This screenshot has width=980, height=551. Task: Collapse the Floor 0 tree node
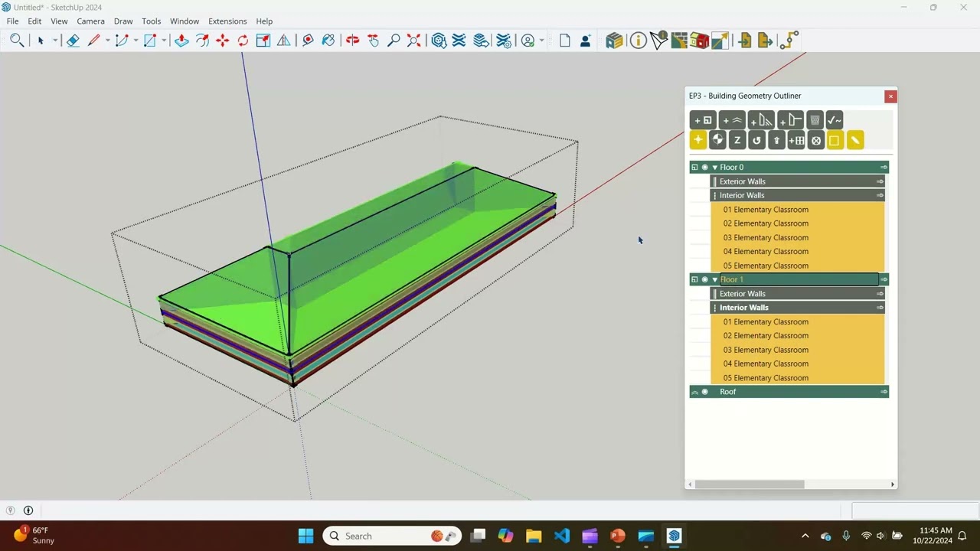click(x=715, y=168)
